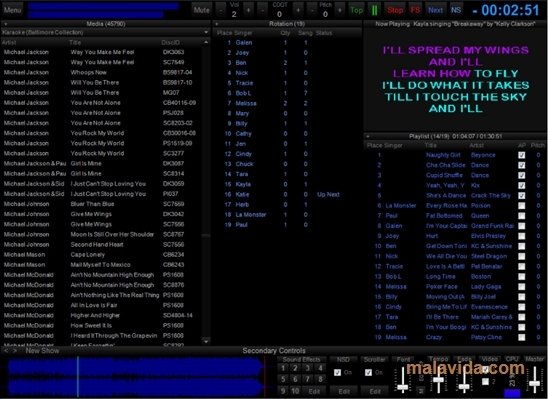The image size is (548, 399).
Task: Mute the audio with the Mute button
Action: coord(202,10)
